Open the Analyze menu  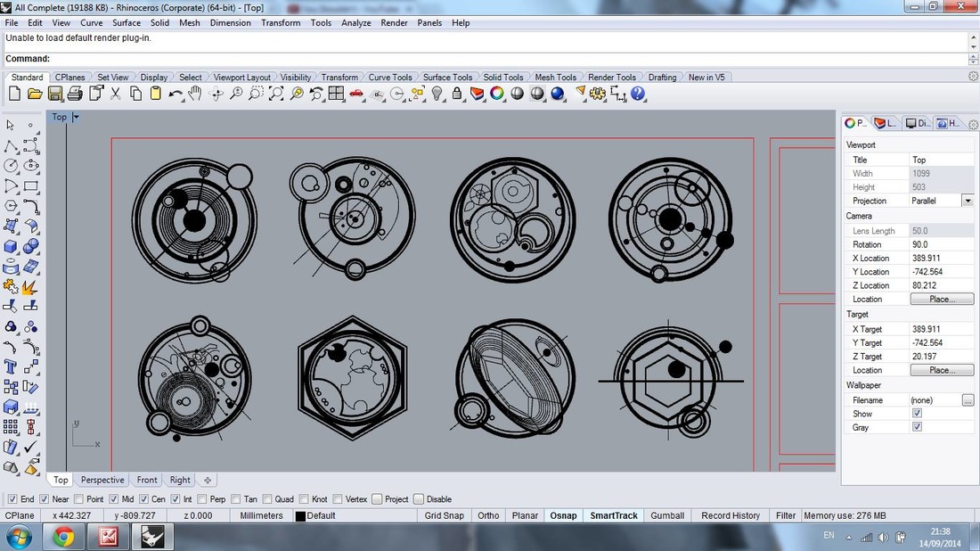355,22
